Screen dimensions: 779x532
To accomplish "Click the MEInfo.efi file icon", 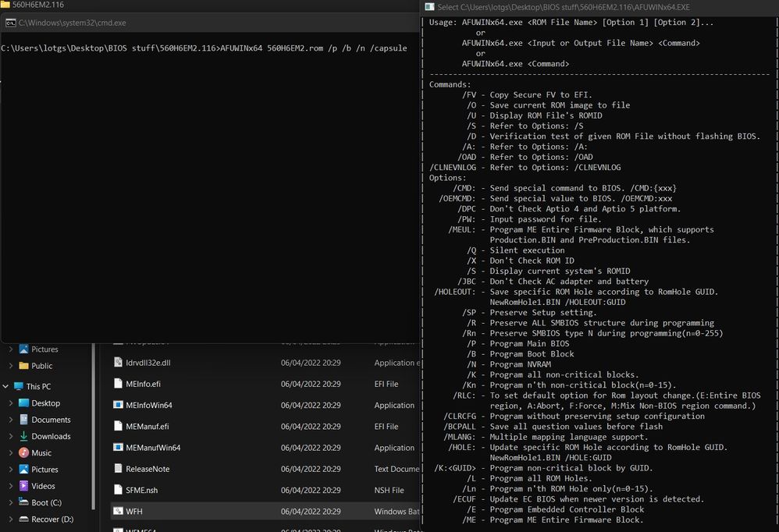I will coord(118,384).
